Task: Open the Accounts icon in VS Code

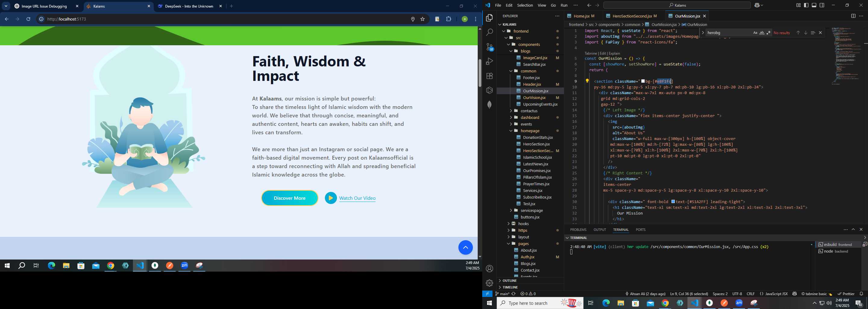Action: (489, 269)
